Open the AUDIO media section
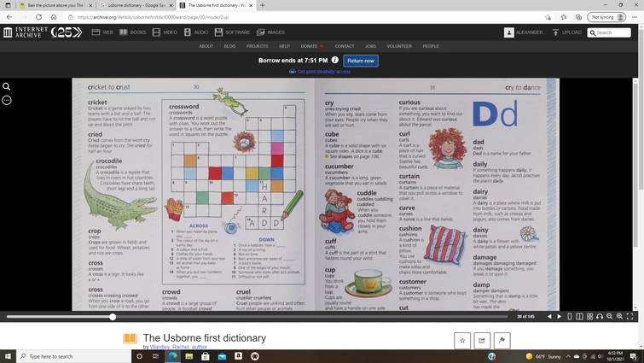This screenshot has height=363, width=644. pos(196,32)
